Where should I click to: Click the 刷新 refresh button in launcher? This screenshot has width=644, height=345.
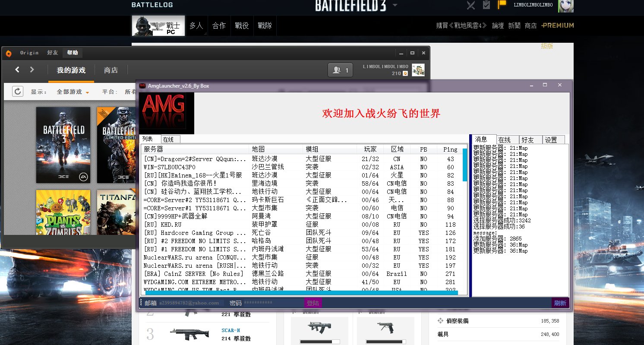560,303
